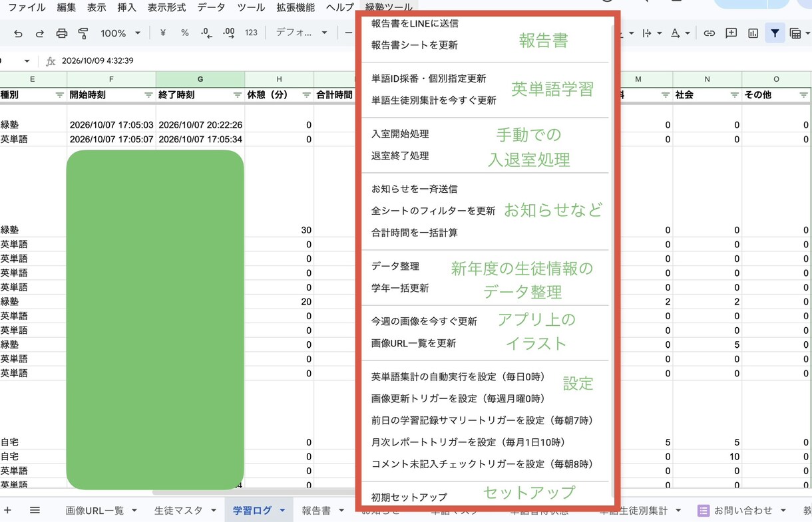Select the paint format roller tool

pos(83,33)
